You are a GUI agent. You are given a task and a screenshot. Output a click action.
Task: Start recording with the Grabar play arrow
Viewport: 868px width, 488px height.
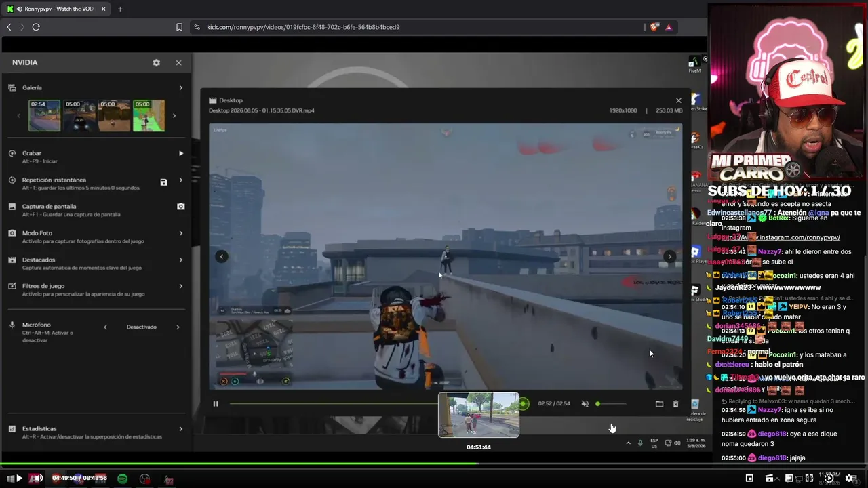point(180,153)
